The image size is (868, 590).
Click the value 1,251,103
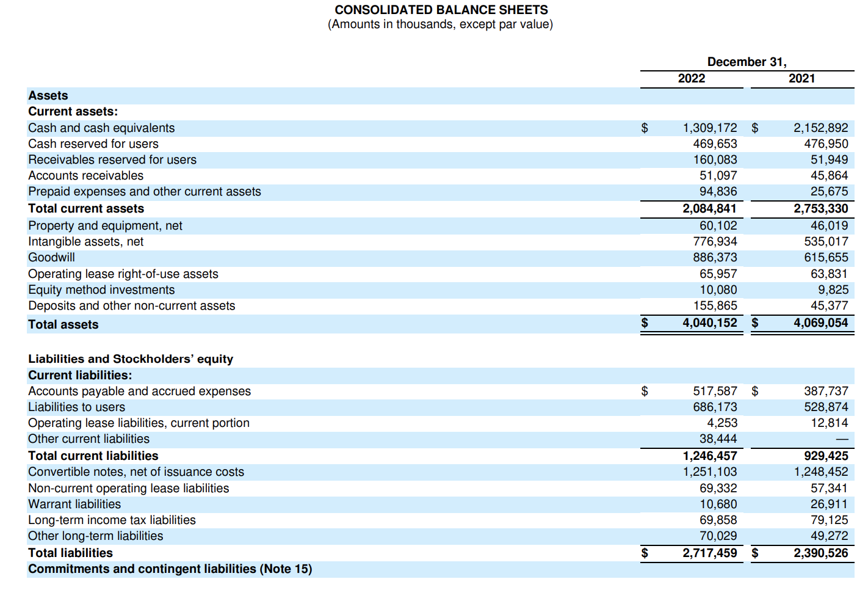(x=710, y=472)
